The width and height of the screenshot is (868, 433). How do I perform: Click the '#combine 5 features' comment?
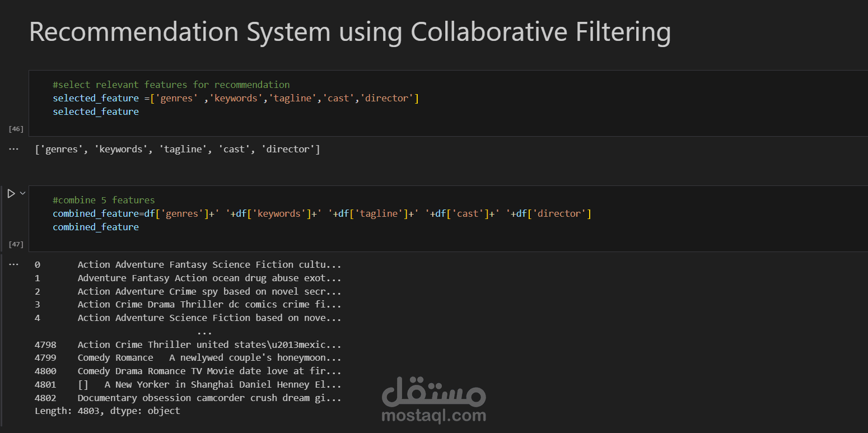[x=104, y=200]
